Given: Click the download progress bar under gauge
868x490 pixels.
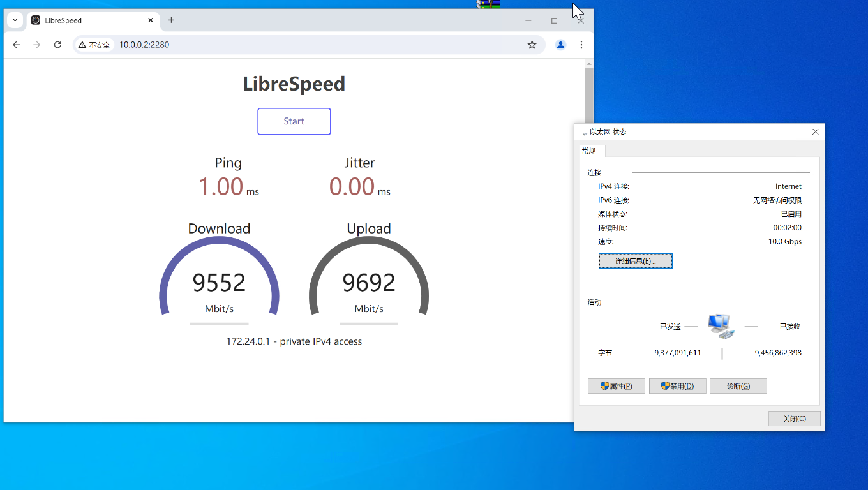Looking at the screenshot, I should 219,324.
